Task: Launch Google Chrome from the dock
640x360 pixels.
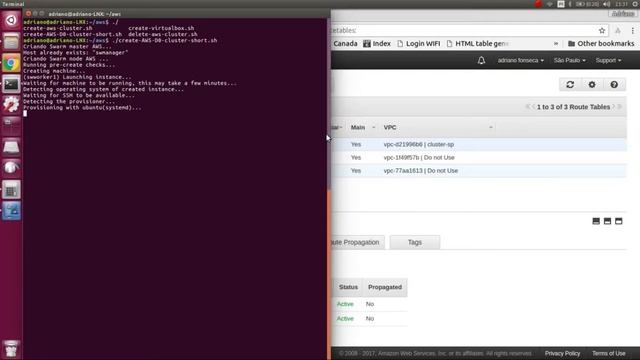Action: point(11,63)
